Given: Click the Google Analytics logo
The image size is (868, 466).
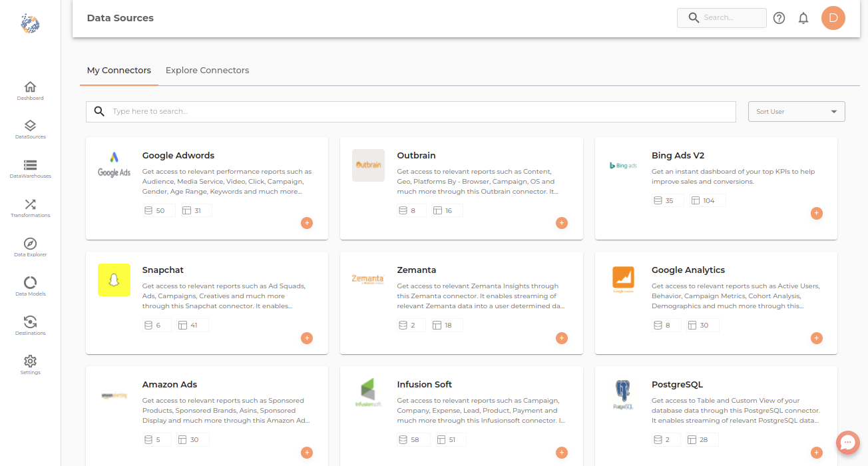Looking at the screenshot, I should [x=623, y=280].
